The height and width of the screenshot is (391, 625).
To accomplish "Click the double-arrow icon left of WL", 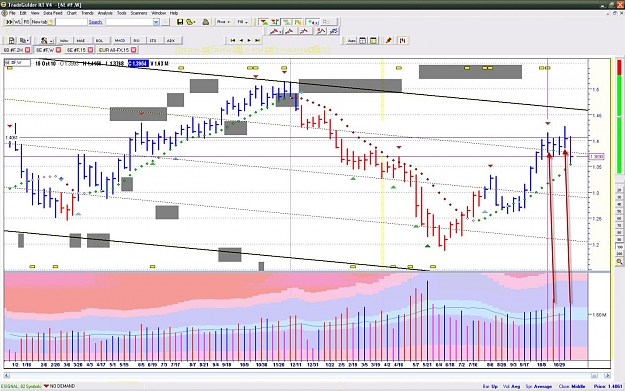I will click(9, 22).
